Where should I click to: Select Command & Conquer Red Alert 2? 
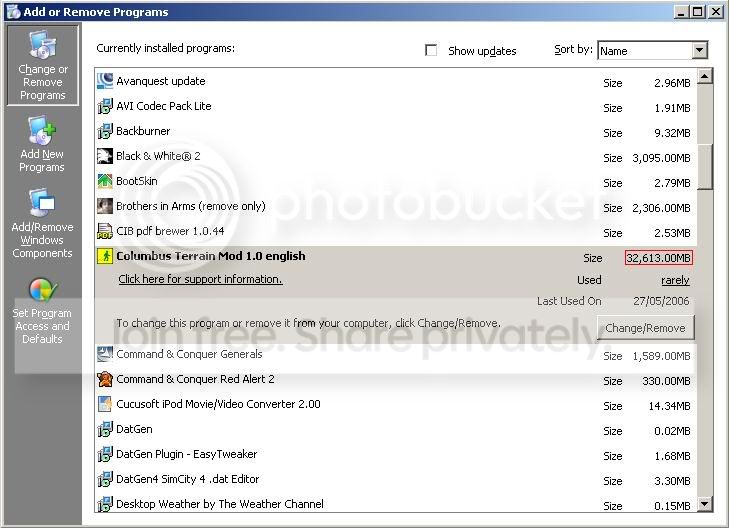396,379
